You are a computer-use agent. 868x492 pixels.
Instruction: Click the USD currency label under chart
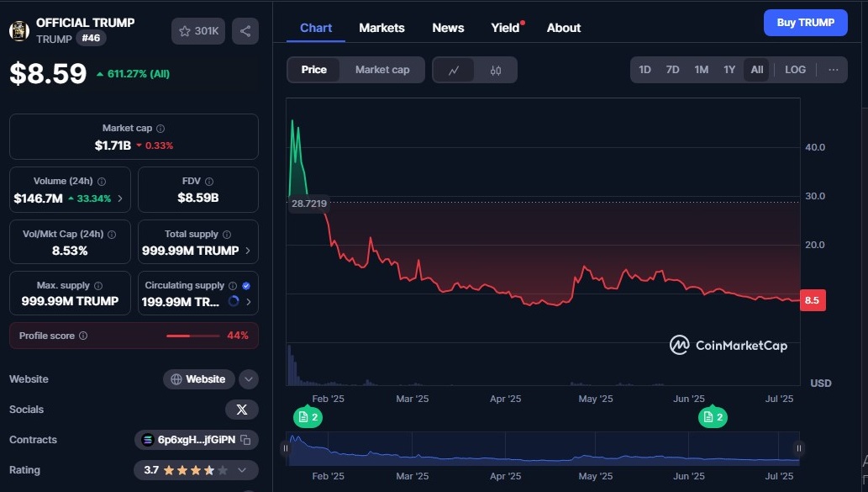pyautogui.click(x=820, y=384)
